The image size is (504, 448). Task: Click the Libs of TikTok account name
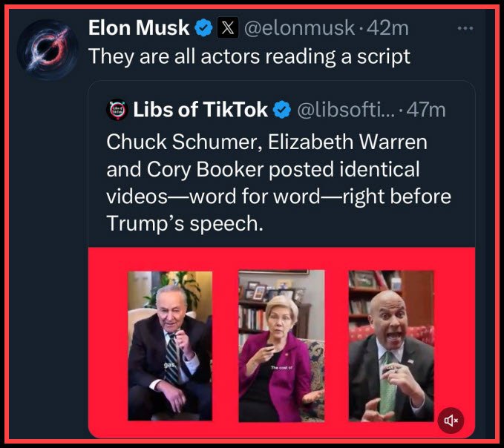point(200,111)
